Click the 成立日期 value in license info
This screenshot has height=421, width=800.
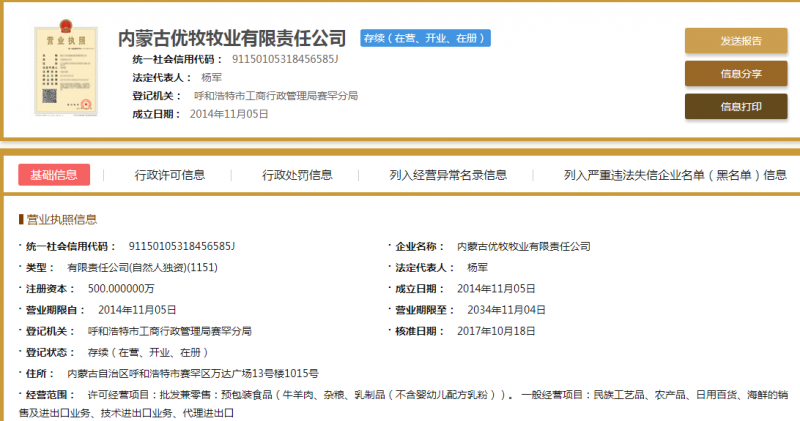(x=496, y=289)
